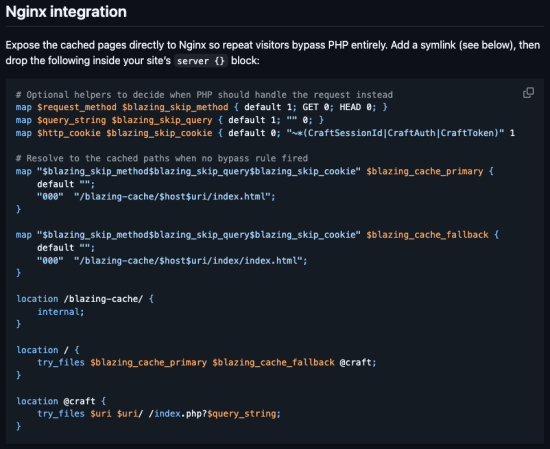Click the comment '# Resolve to the cached paths'
The image size is (550, 449).
[x=162, y=158]
